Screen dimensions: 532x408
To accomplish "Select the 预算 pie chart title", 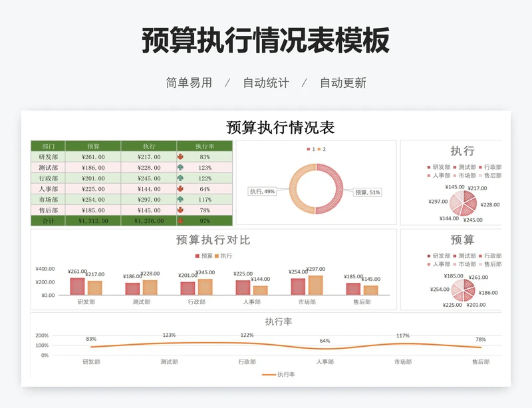I will (462, 240).
